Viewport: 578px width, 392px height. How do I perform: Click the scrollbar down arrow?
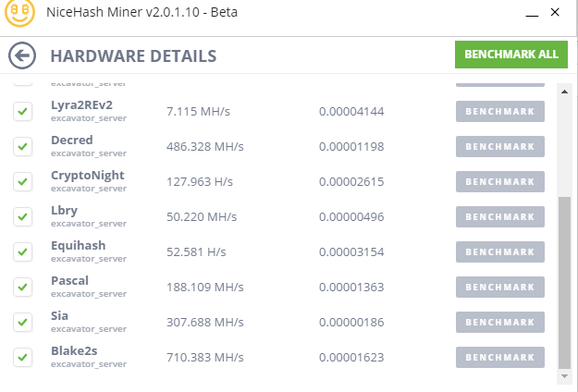[x=564, y=376]
